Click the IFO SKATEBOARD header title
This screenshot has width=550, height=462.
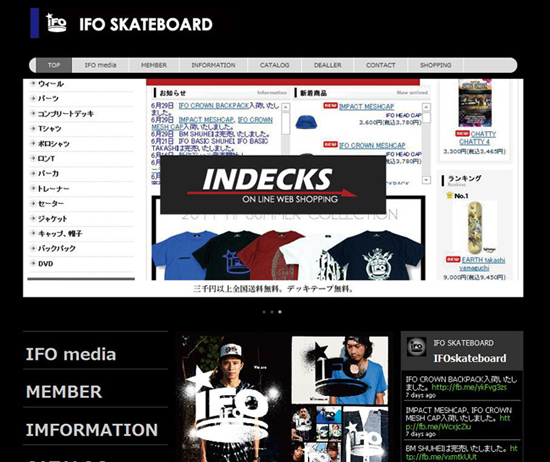146,25
